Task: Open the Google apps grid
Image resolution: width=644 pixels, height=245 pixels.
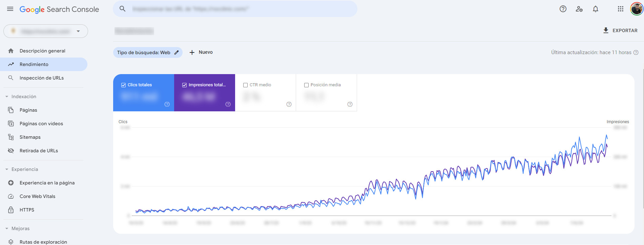Action: point(620,9)
